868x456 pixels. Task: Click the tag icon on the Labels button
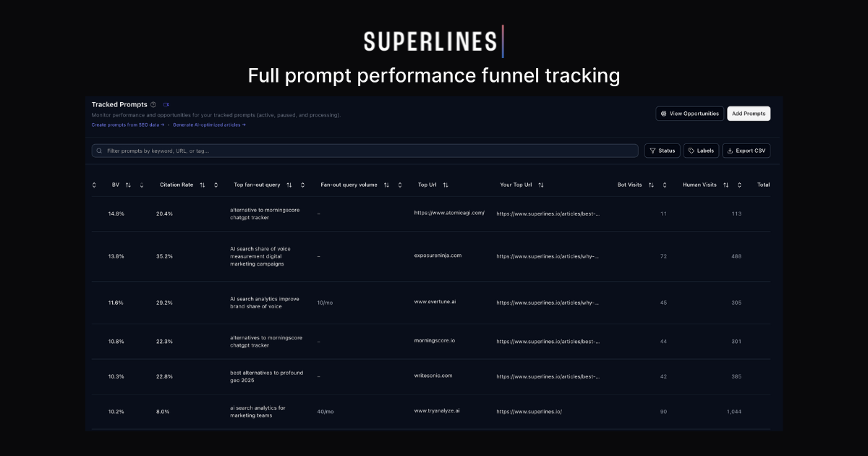691,151
